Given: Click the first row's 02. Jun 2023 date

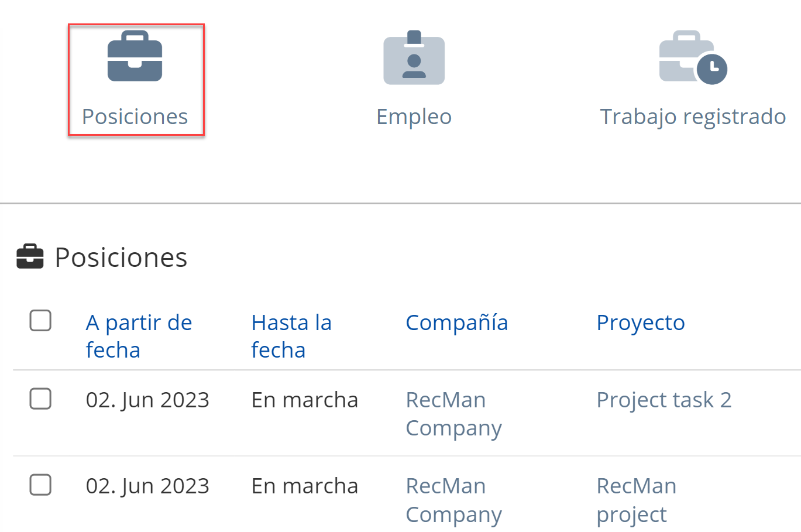Looking at the screenshot, I should coord(147,400).
